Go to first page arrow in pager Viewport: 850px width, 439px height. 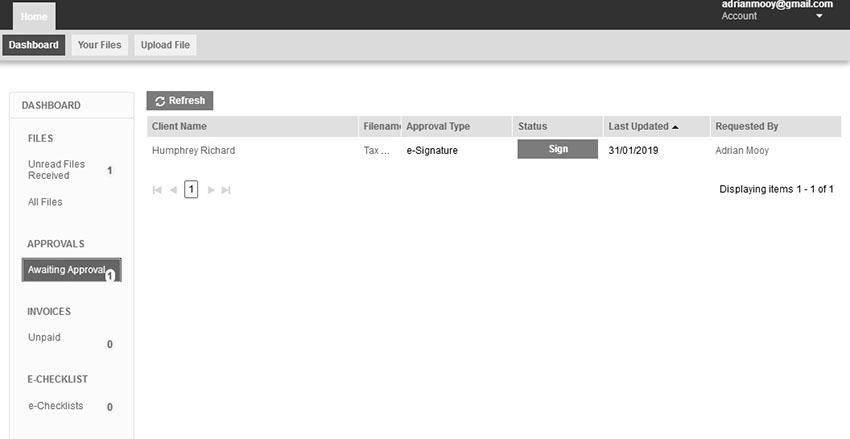(x=157, y=190)
